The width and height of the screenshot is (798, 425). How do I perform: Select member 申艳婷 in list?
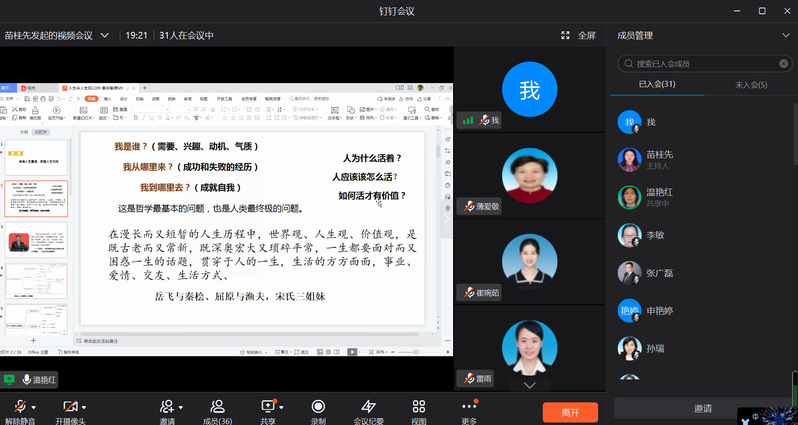point(702,310)
